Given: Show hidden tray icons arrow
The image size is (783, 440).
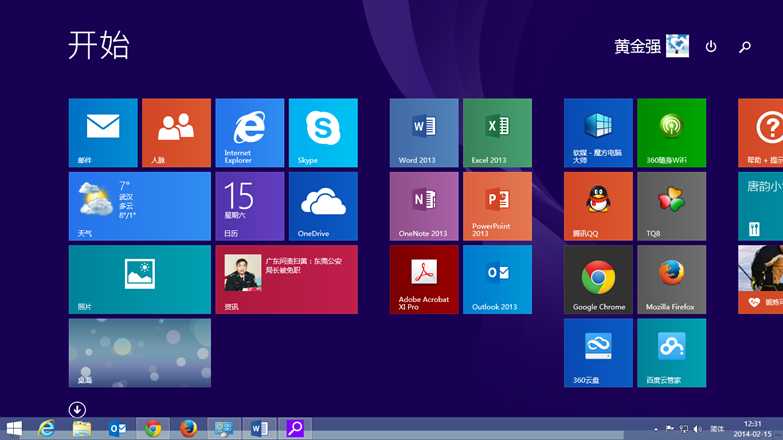Looking at the screenshot, I should tap(656, 429).
